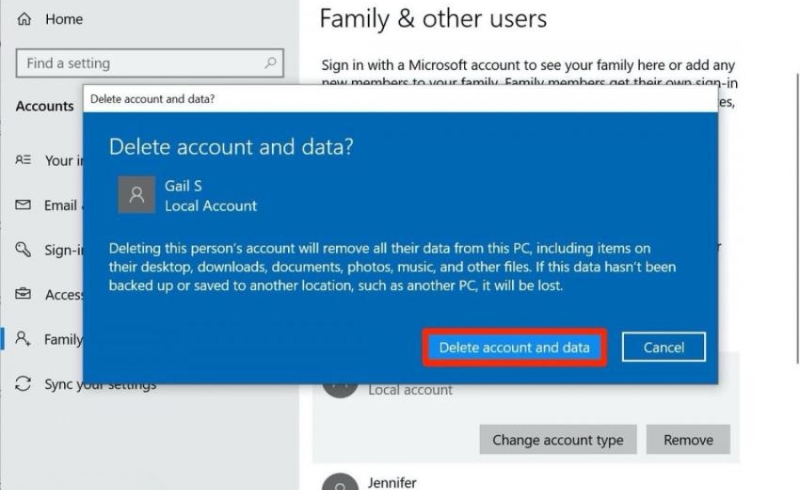Click the magnifier icon in search box

pos(270,63)
